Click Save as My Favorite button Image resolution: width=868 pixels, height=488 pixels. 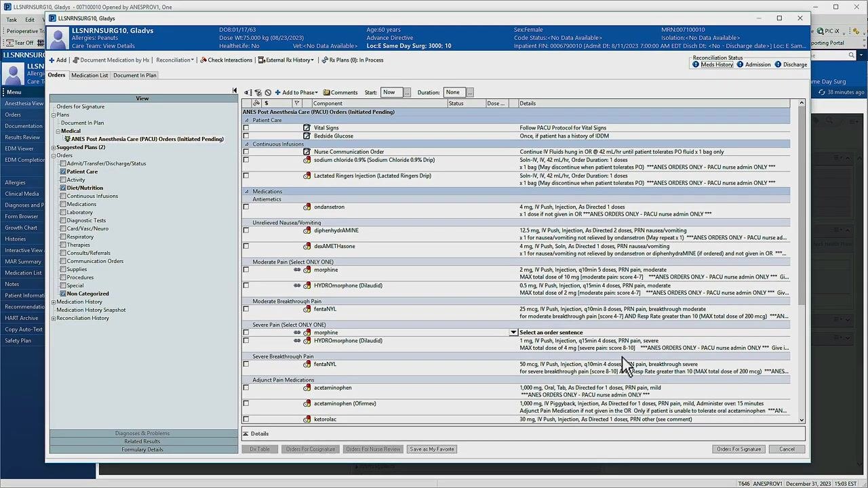(x=432, y=449)
